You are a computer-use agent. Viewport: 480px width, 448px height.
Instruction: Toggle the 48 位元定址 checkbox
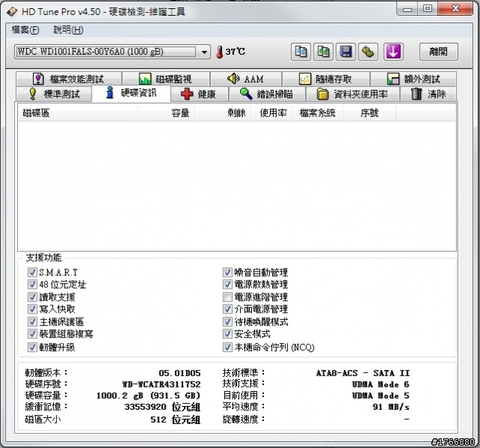(x=32, y=284)
